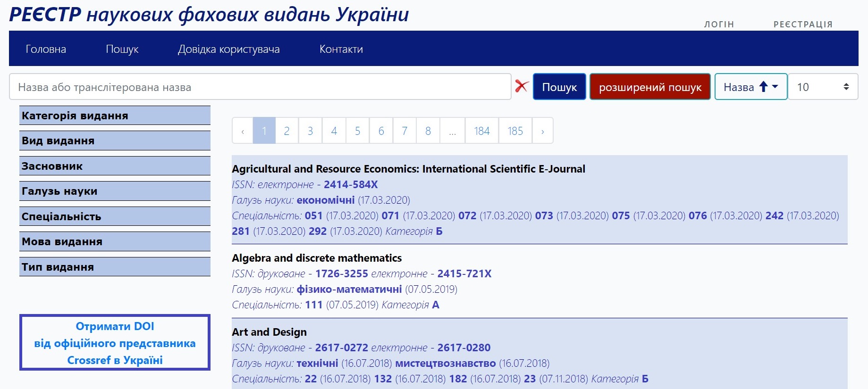Open the Agricultural and Resource Economics journal title
The width and height of the screenshot is (868, 389).
408,169
